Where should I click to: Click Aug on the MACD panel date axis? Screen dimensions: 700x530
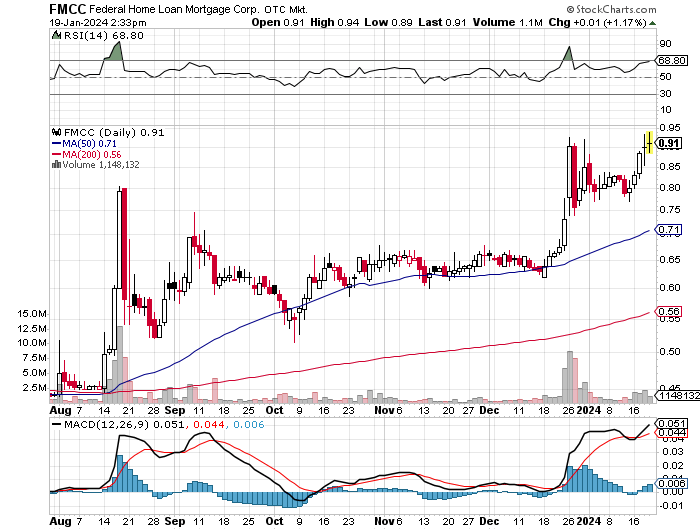click(x=60, y=521)
